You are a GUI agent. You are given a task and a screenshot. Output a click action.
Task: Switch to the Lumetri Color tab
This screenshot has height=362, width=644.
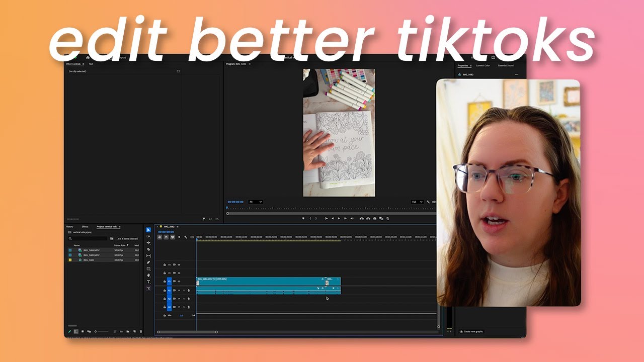pos(483,65)
